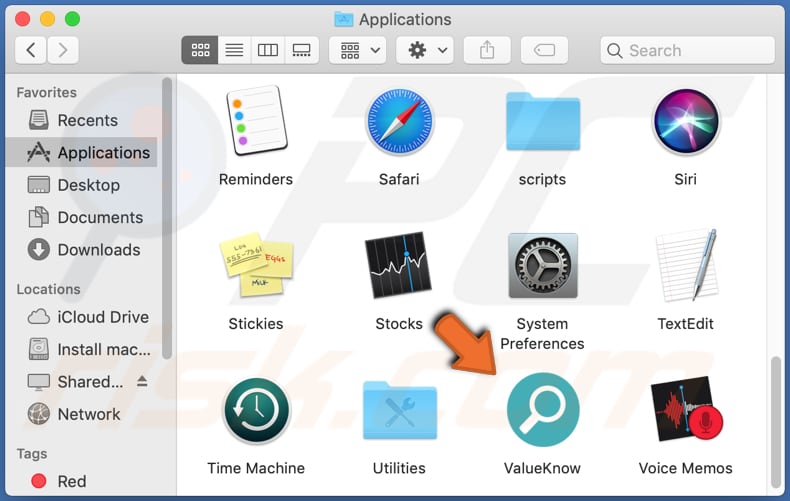Open Downloads in the sidebar
790x501 pixels.
click(x=82, y=249)
